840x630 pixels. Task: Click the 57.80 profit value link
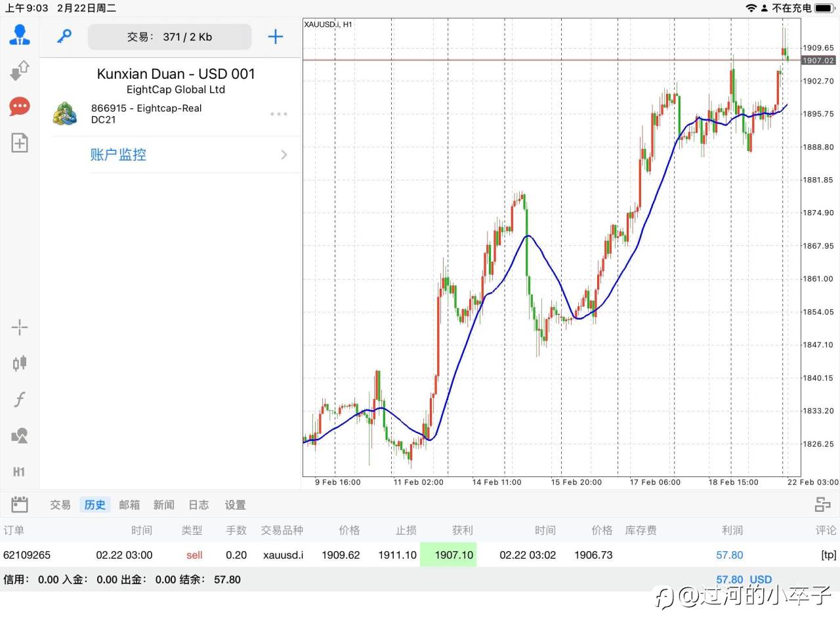729,555
